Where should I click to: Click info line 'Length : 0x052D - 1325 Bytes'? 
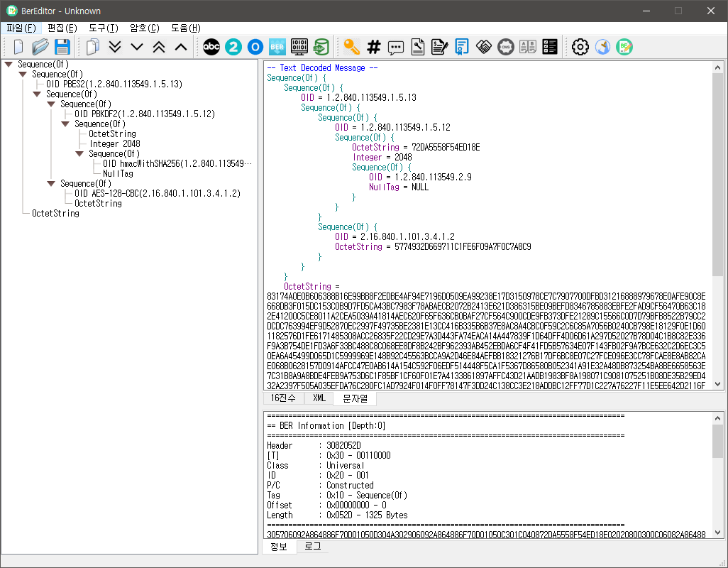[x=337, y=515]
